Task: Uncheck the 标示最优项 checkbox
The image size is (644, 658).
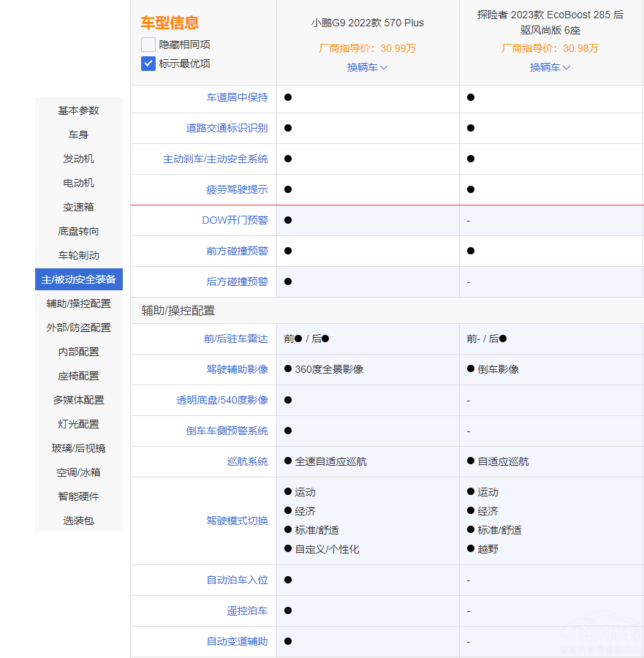Action: [148, 64]
